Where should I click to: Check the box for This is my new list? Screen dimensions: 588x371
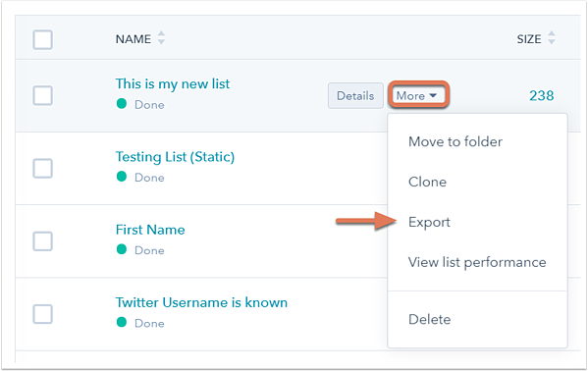coord(43,95)
